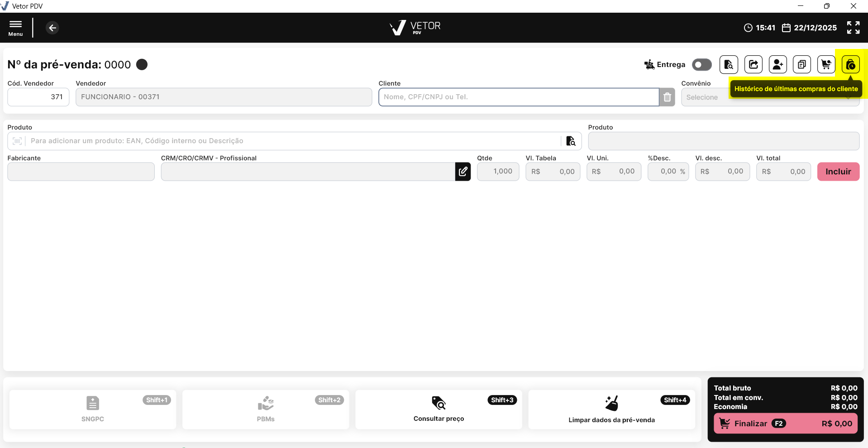
Task: Expand the Convênio dropdown
Action: 770,97
